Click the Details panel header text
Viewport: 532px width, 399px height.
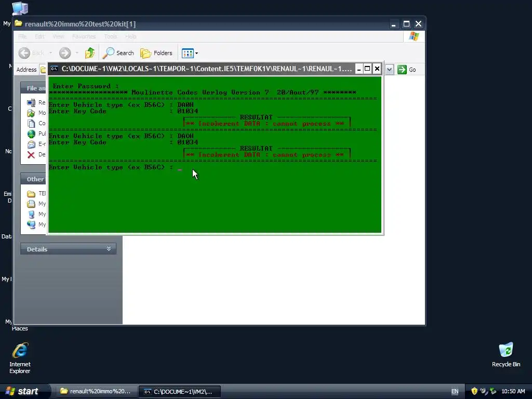point(37,249)
